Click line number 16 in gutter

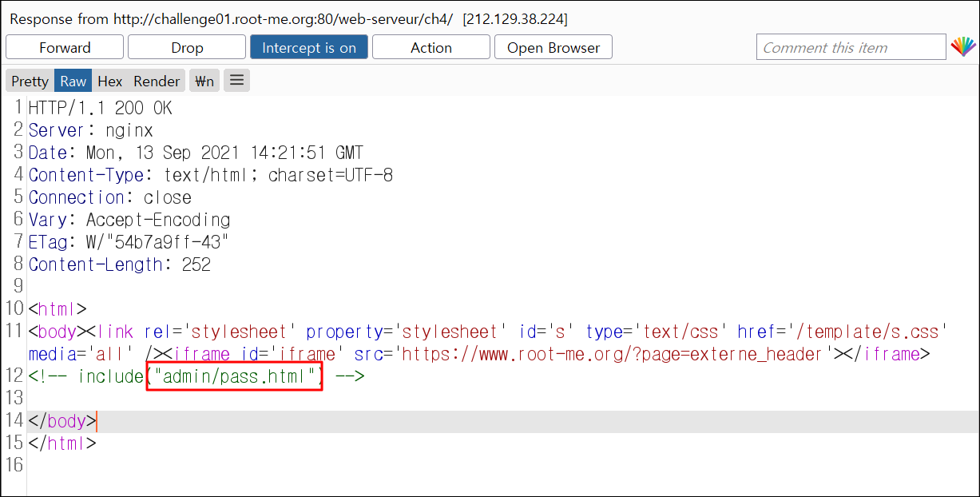[14, 465]
